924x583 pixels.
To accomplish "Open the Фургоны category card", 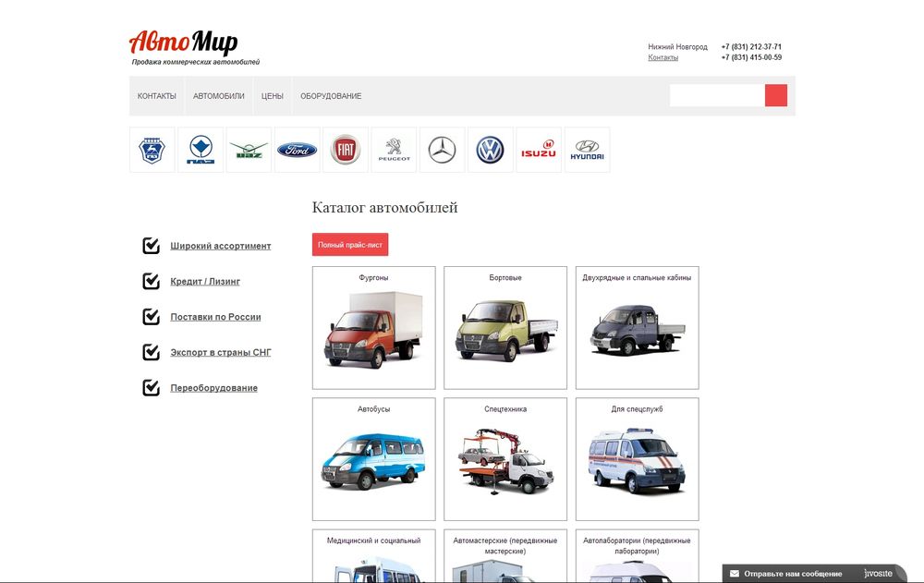I will (x=373, y=328).
